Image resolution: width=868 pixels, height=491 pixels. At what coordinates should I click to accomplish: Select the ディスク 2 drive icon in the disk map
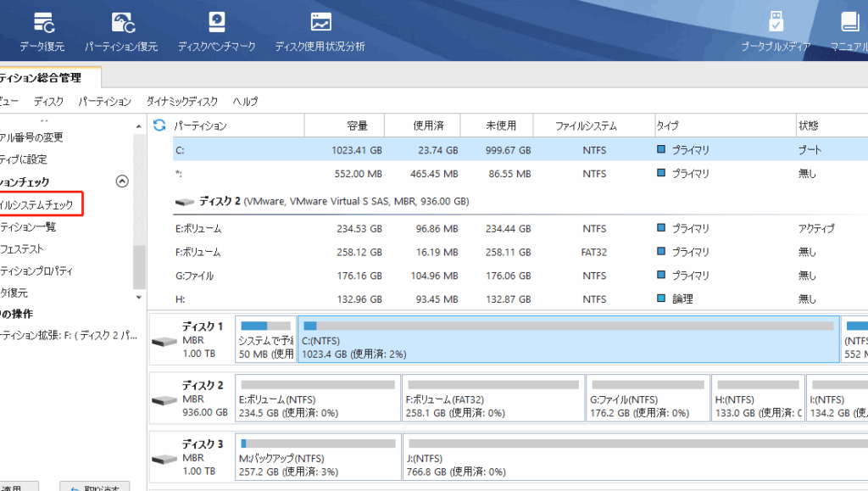[164, 399]
